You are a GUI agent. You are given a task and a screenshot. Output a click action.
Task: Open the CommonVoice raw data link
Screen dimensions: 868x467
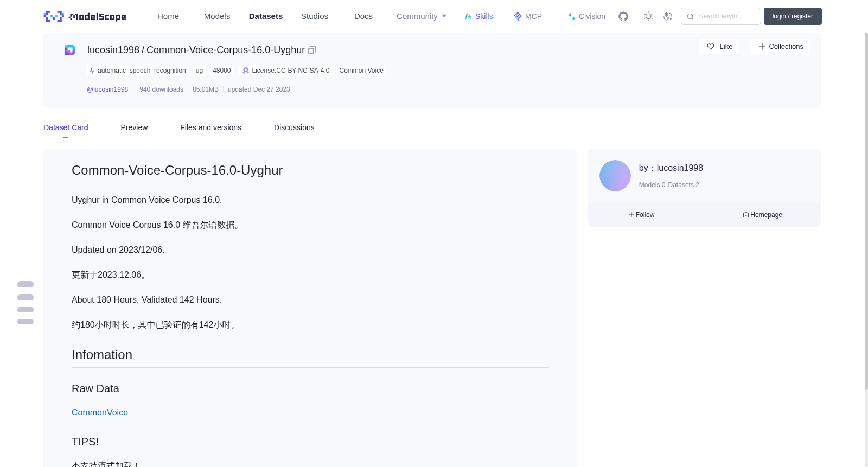coord(100,413)
